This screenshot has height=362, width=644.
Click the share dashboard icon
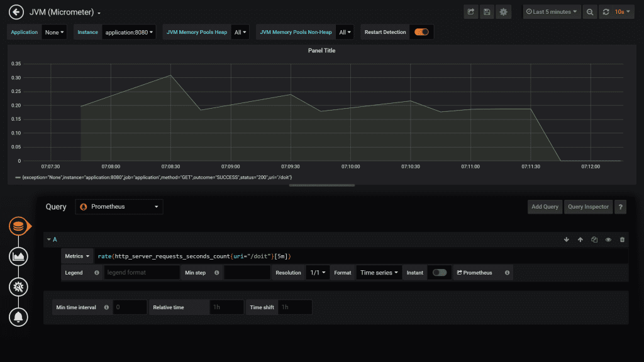tap(470, 12)
